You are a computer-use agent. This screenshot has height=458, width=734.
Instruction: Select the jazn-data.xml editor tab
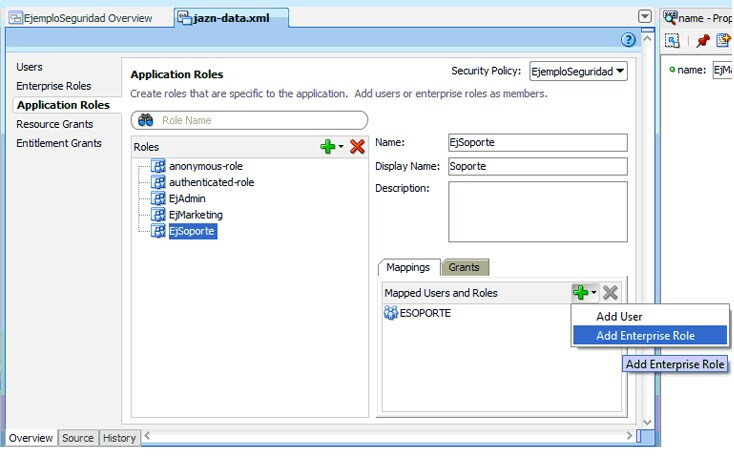[x=232, y=18]
